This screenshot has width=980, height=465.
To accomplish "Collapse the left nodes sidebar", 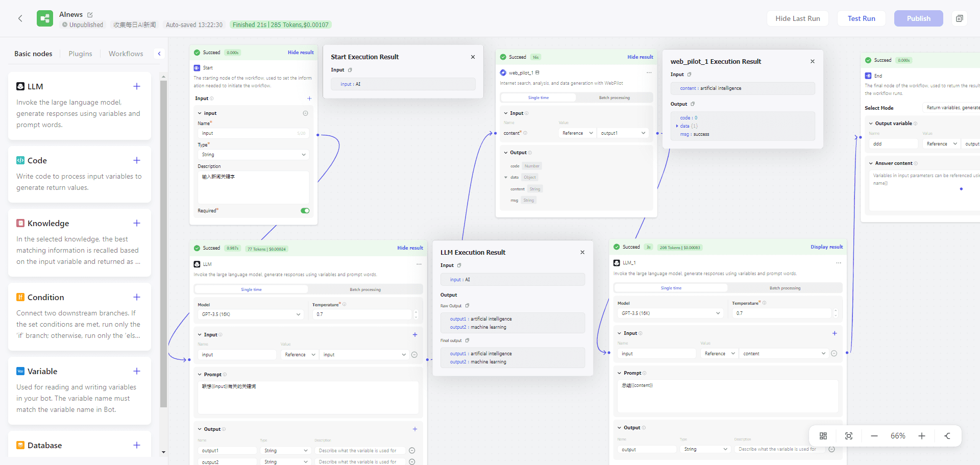I will (x=159, y=54).
